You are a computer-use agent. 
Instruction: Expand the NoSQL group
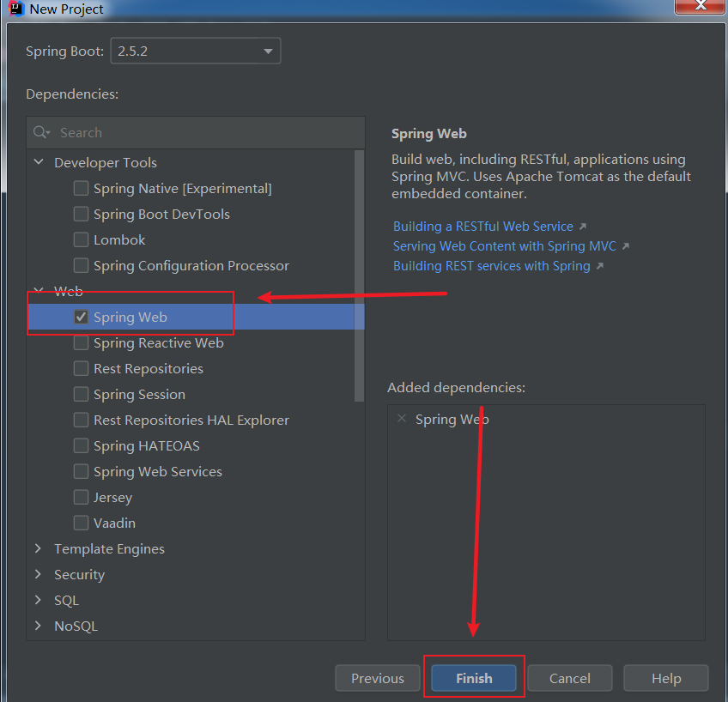(x=38, y=626)
